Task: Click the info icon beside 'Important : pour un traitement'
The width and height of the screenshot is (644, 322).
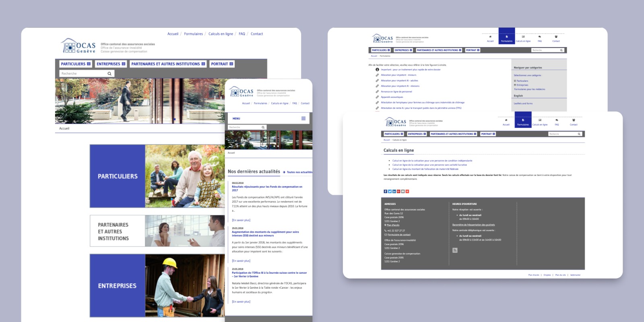Action: [377, 70]
